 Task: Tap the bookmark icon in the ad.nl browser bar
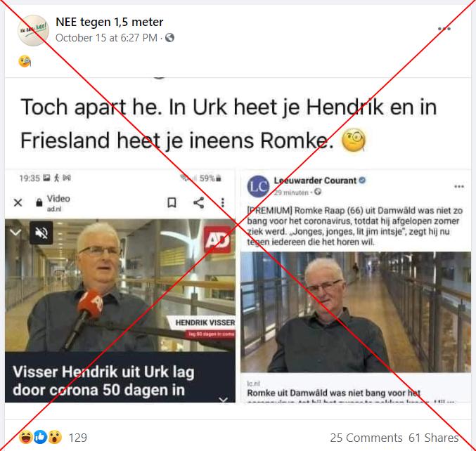[172, 202]
